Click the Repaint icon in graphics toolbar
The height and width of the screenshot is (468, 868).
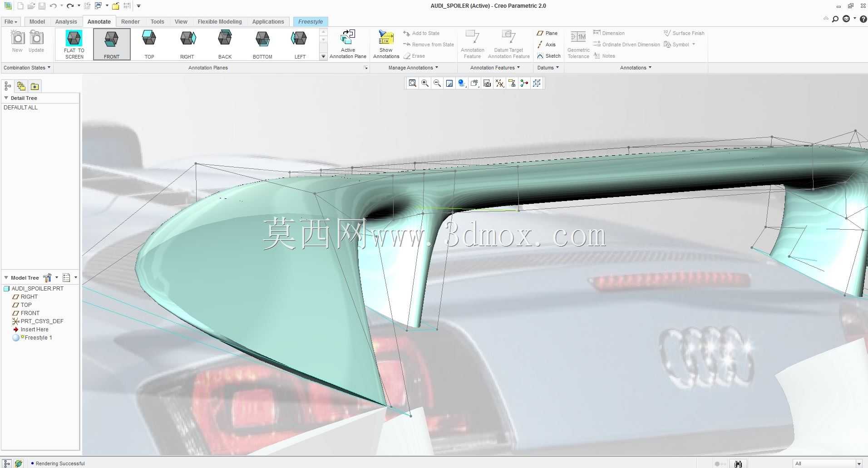pos(449,83)
